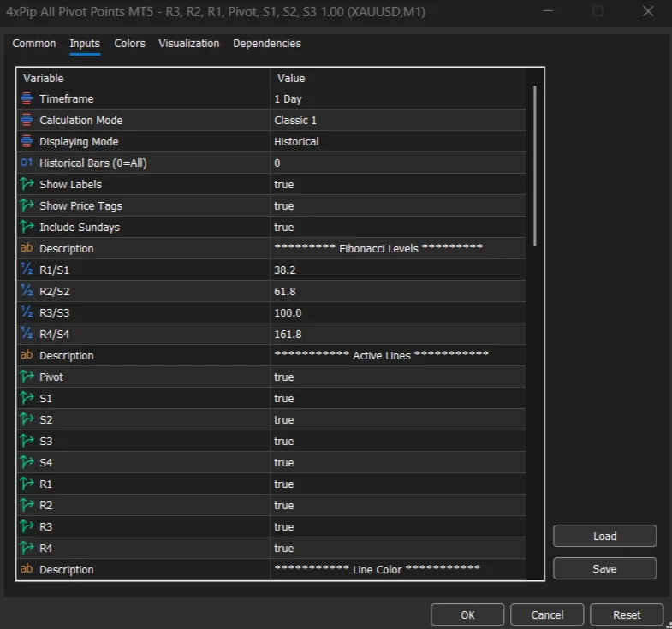Select the Inputs tab

(x=85, y=44)
